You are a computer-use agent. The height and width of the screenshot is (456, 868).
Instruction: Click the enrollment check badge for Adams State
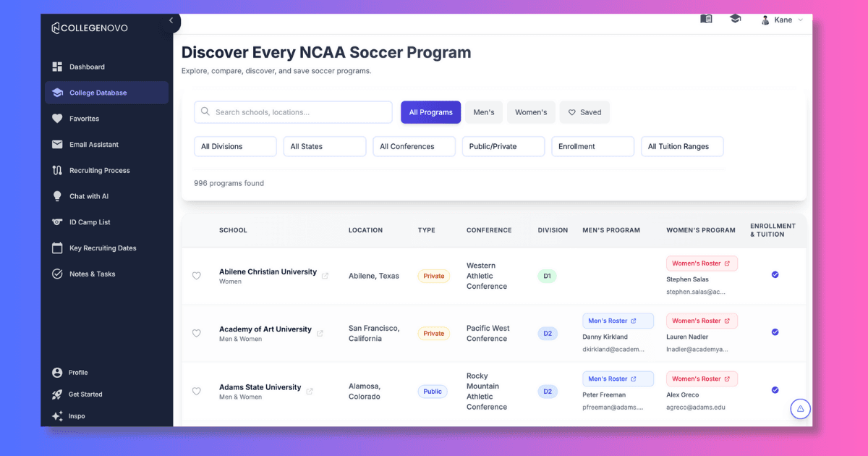(775, 389)
